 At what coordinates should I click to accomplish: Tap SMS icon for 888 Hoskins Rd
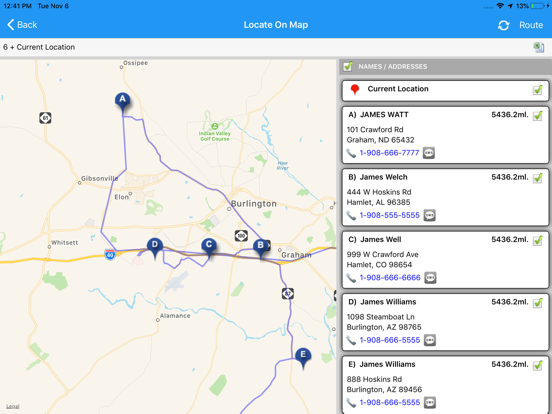tap(430, 402)
